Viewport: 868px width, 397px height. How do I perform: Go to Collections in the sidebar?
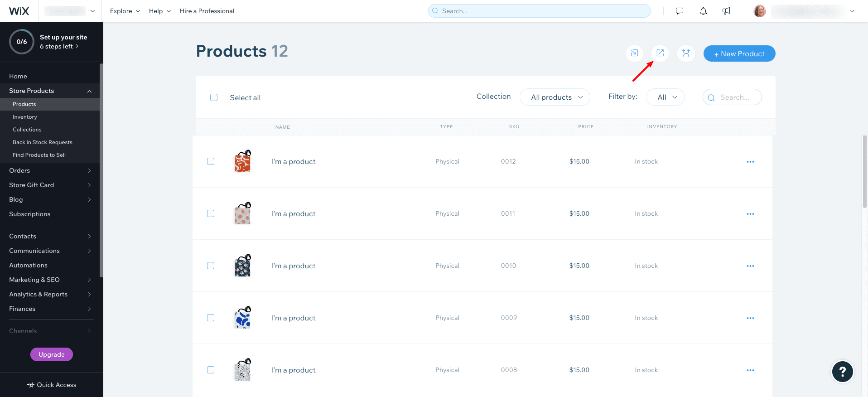click(x=27, y=130)
